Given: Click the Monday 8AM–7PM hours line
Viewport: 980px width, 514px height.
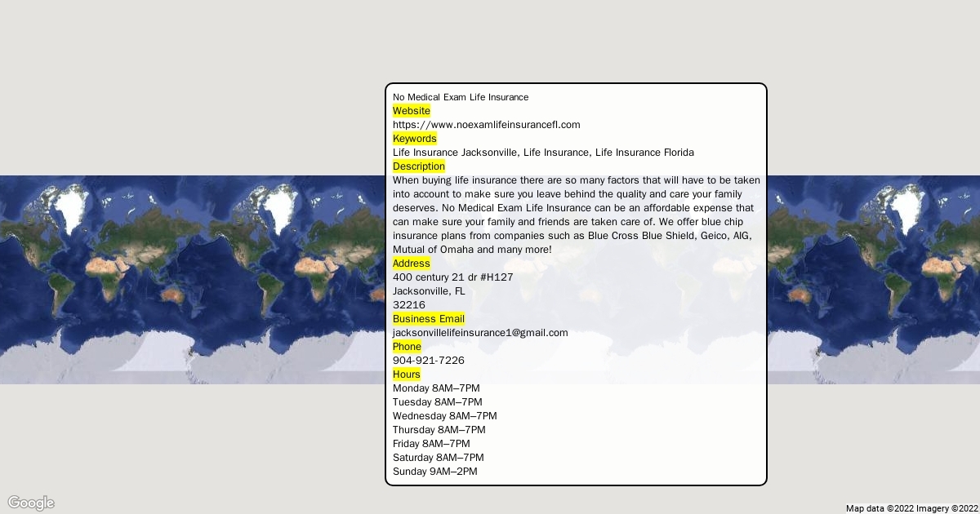Looking at the screenshot, I should 435,388.
